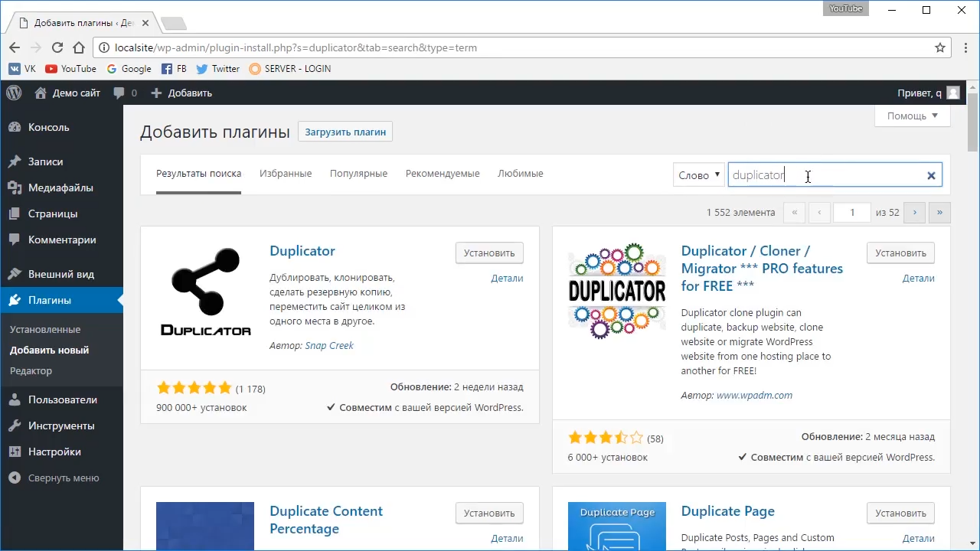Switch to the Рекомендуемые tab
The width and height of the screenshot is (980, 551).
click(443, 174)
